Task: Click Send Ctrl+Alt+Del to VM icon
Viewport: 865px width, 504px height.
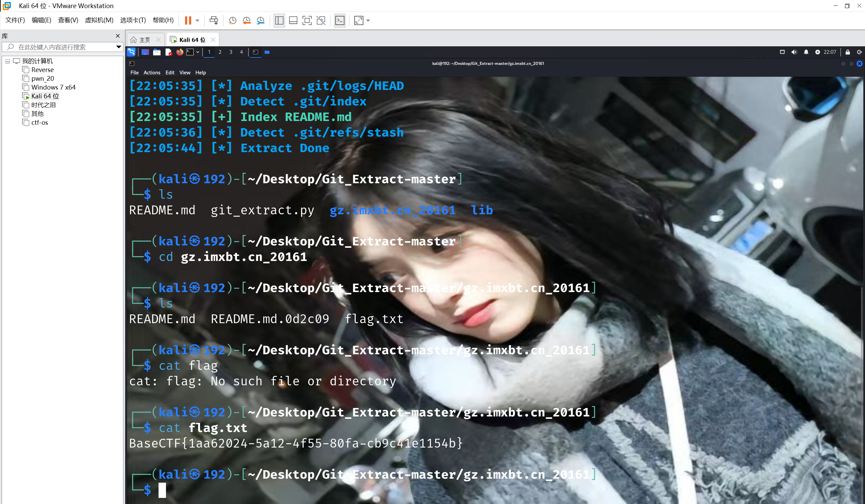Action: [214, 20]
